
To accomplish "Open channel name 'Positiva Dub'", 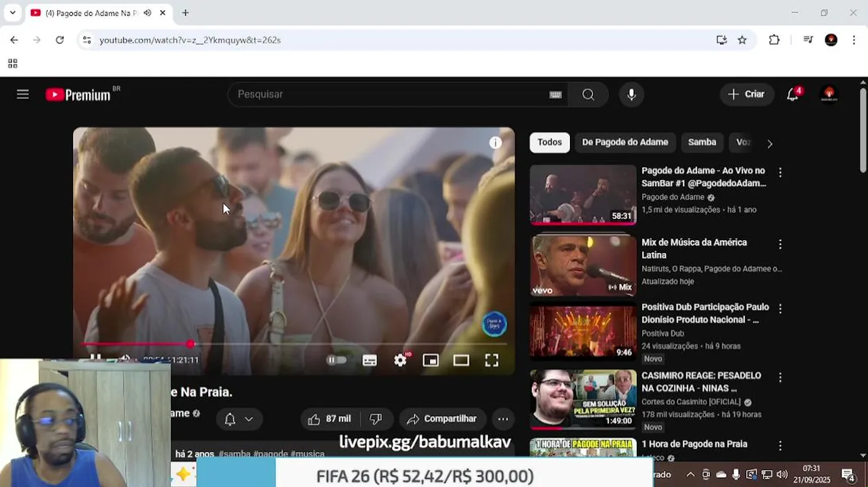I will click(x=662, y=333).
